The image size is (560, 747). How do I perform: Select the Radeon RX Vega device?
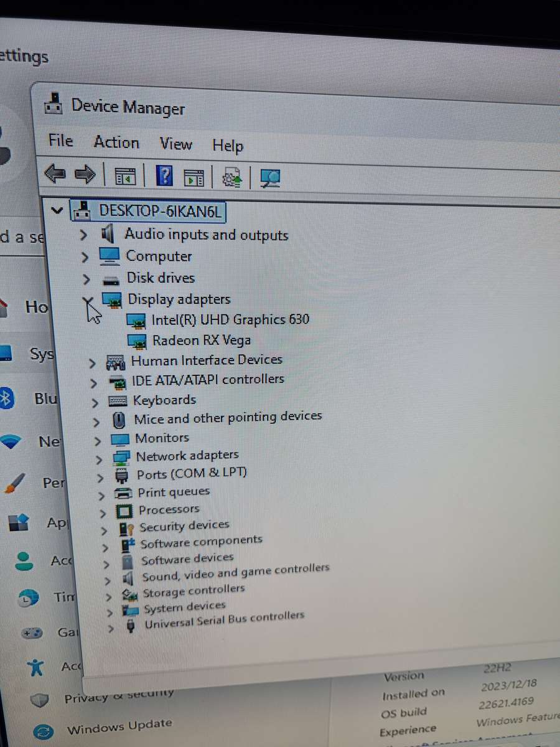(202, 341)
